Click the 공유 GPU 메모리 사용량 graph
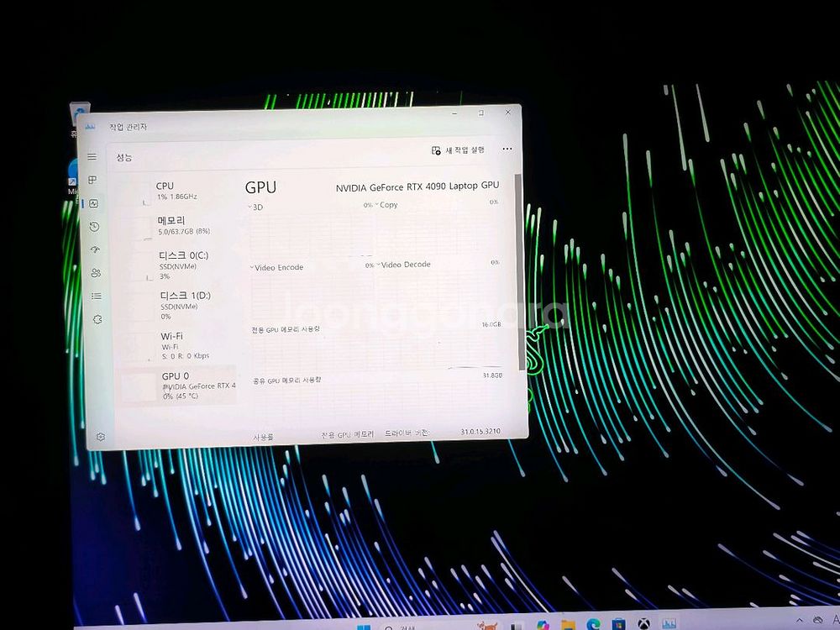Image resolution: width=840 pixels, height=630 pixels. 378,402
